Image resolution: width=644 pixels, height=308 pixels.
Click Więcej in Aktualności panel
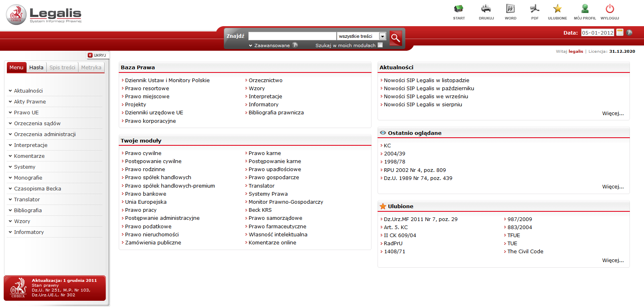[613, 114]
